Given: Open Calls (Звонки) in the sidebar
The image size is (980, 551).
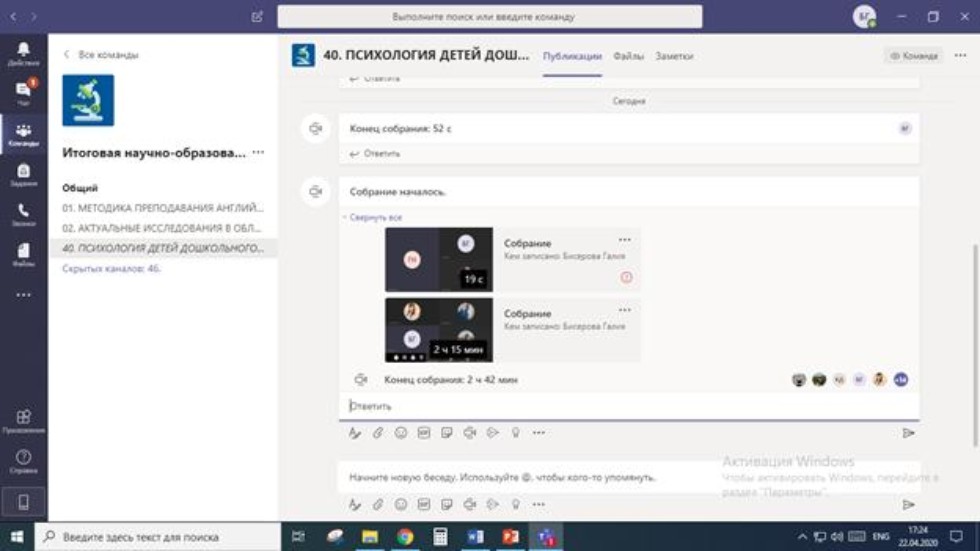Looking at the screenshot, I should tap(23, 215).
